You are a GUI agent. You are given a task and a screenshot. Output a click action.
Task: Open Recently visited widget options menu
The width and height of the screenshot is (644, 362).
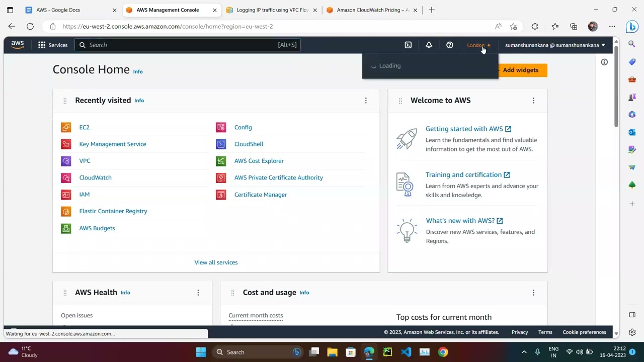click(366, 101)
